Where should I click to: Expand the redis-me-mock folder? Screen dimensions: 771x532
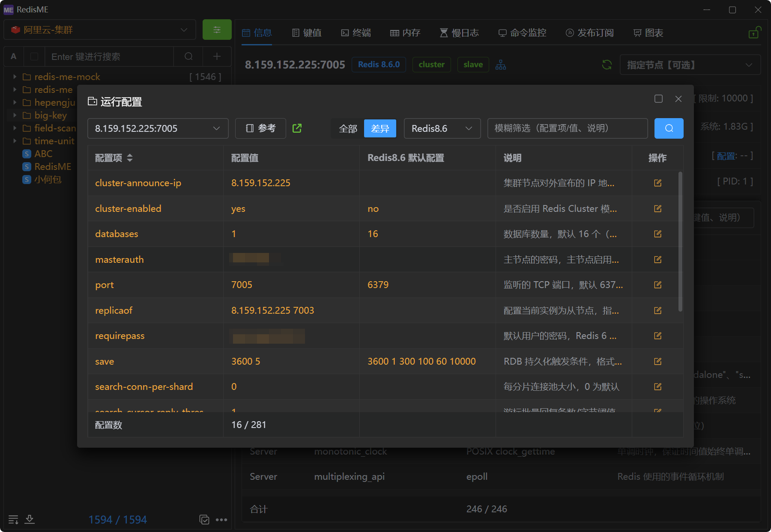click(x=15, y=77)
